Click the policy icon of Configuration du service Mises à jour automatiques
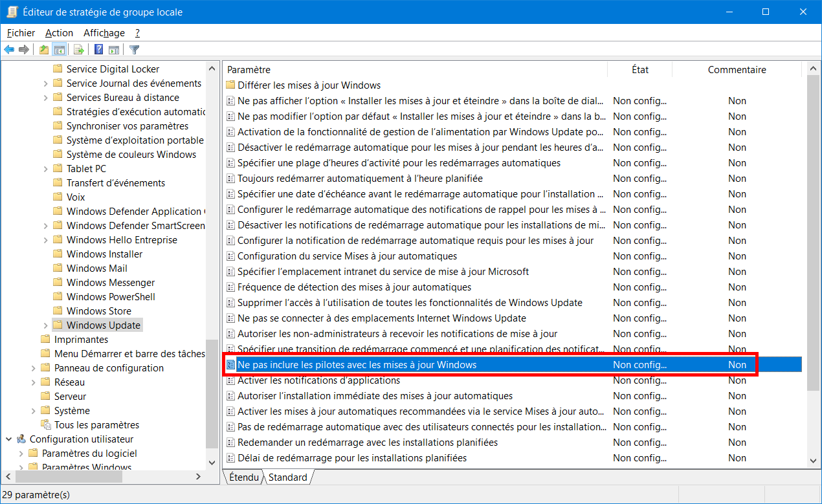822x504 pixels. [230, 256]
